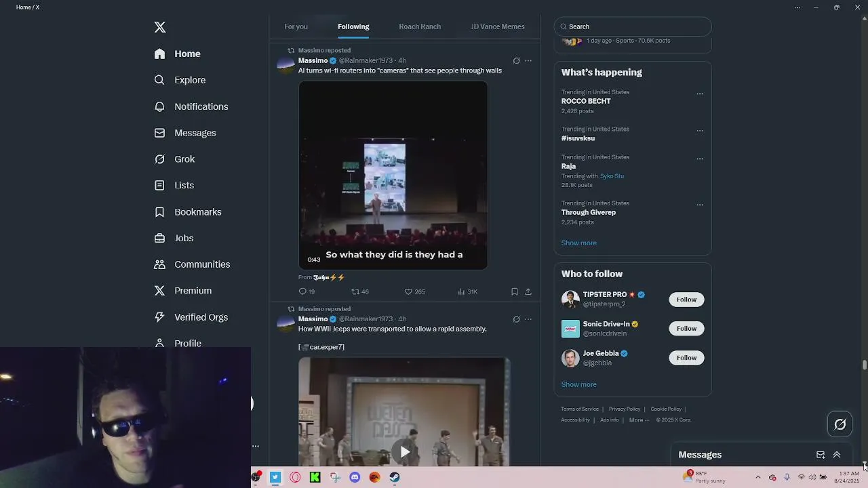The height and width of the screenshot is (488, 868).
Task: Show more accounts to follow
Action: 578,384
